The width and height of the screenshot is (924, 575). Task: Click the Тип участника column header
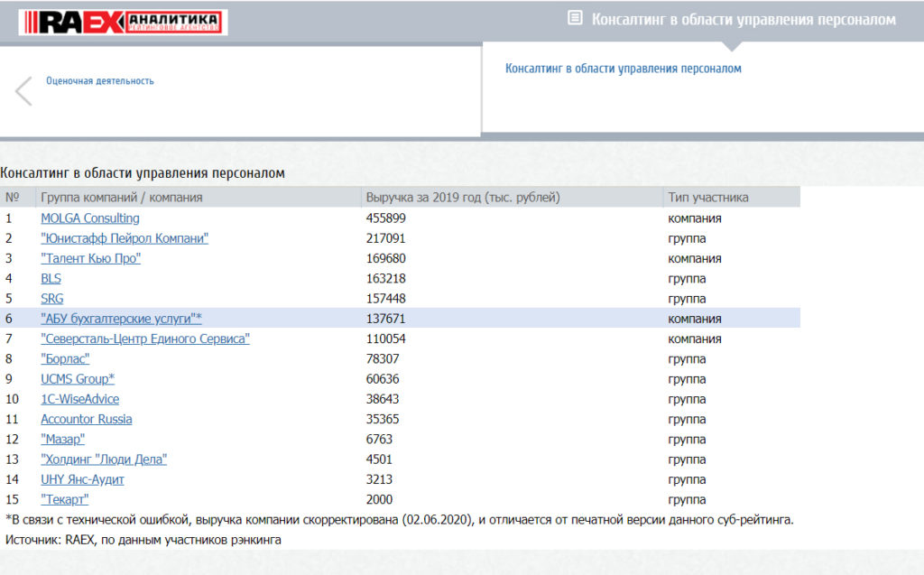click(x=707, y=198)
